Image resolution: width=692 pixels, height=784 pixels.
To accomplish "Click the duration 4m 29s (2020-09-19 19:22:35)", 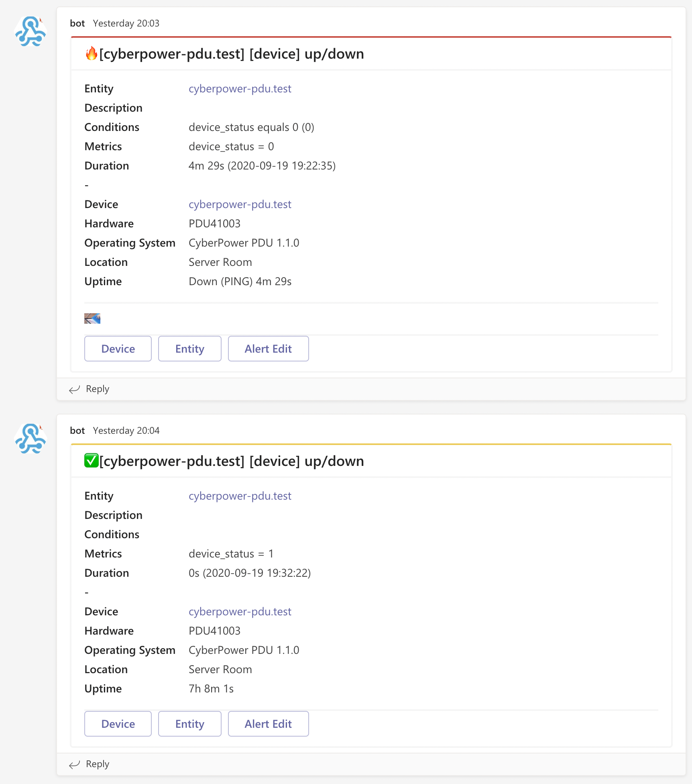I will click(x=262, y=166).
